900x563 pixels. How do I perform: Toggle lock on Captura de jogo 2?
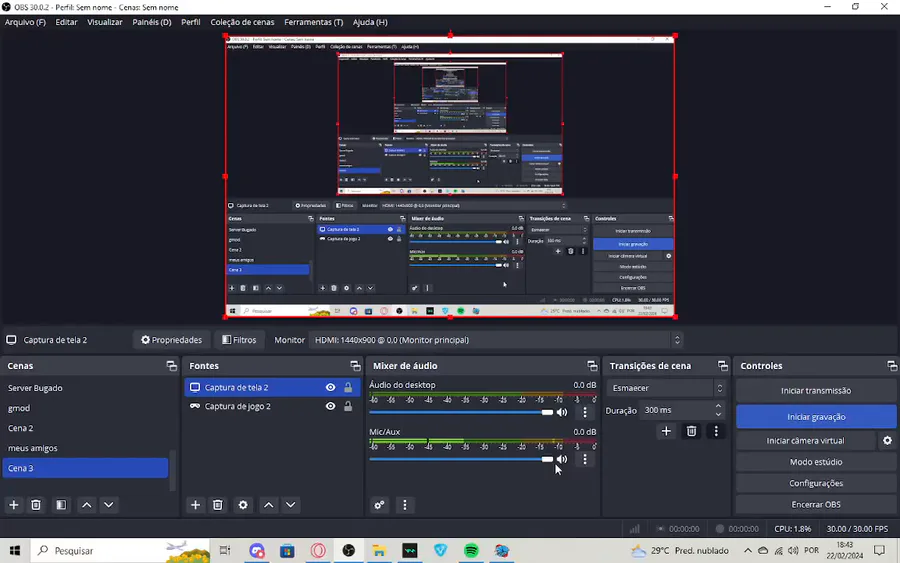(x=348, y=406)
